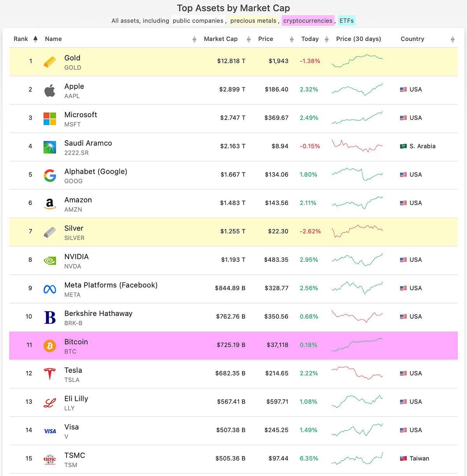This screenshot has width=467, height=476.
Task: Open the Gold asset link
Action: [72, 58]
